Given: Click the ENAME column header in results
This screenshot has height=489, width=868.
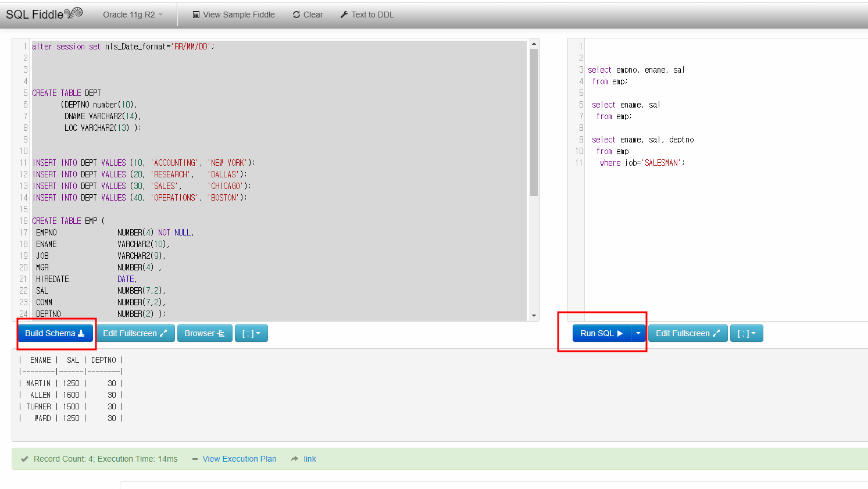Looking at the screenshot, I should [41, 360].
